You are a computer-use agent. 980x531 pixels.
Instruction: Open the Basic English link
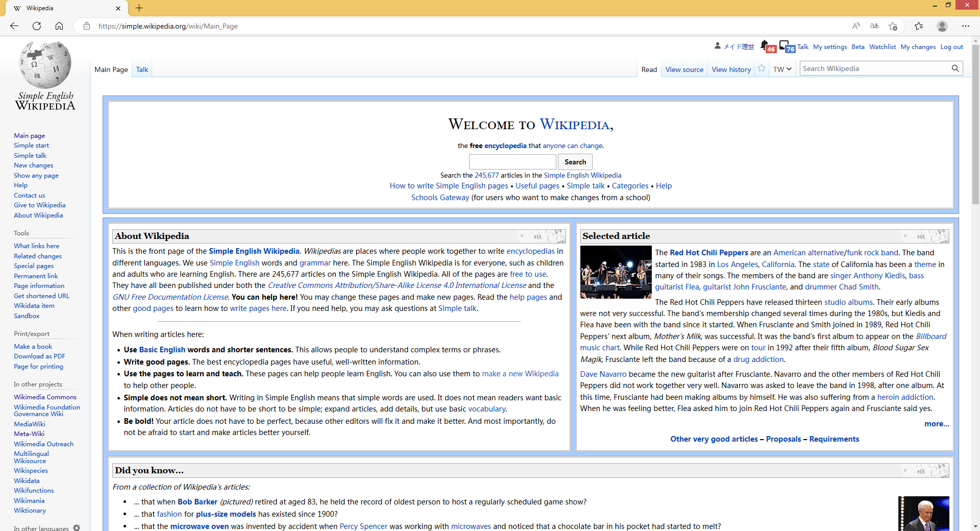(x=162, y=350)
